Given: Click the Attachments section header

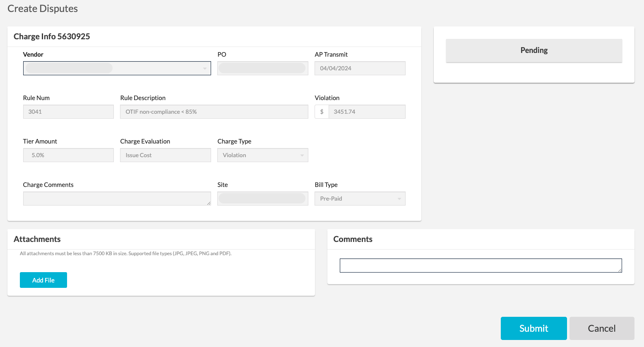Looking at the screenshot, I should [x=37, y=239].
